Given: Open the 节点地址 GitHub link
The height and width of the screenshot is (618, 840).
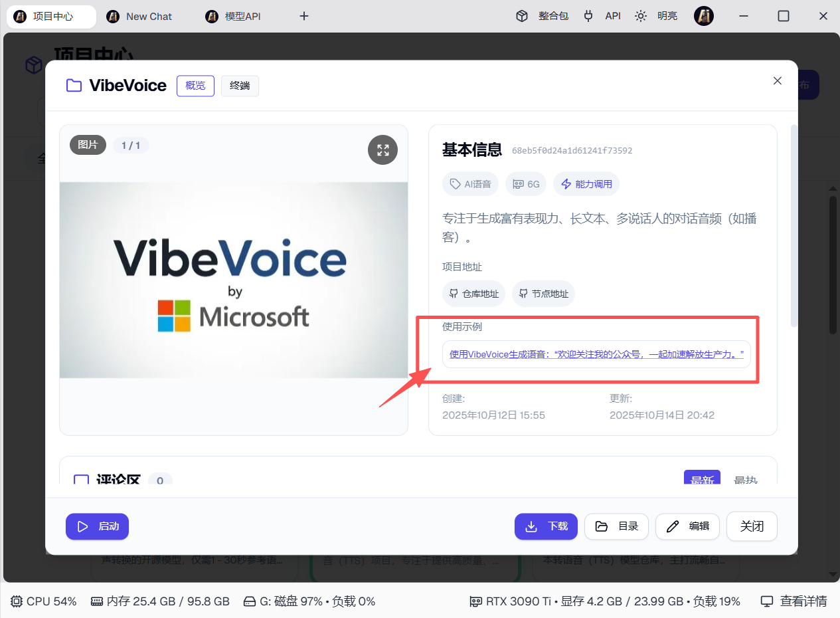Looking at the screenshot, I should (543, 294).
